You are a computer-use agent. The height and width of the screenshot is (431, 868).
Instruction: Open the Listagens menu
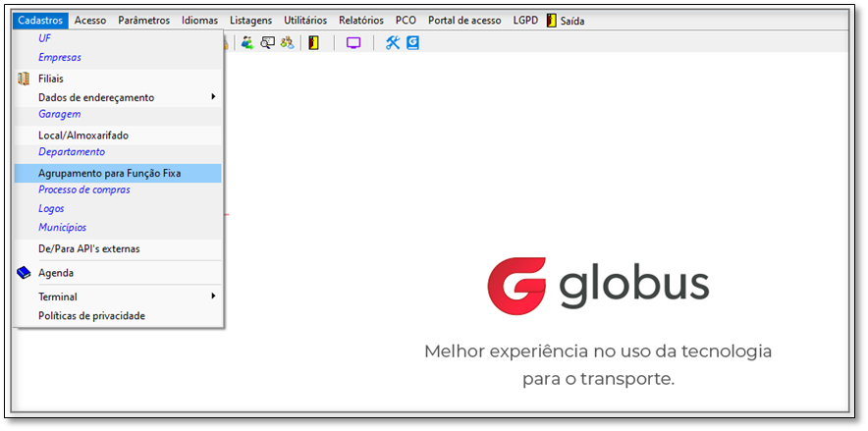click(x=250, y=21)
